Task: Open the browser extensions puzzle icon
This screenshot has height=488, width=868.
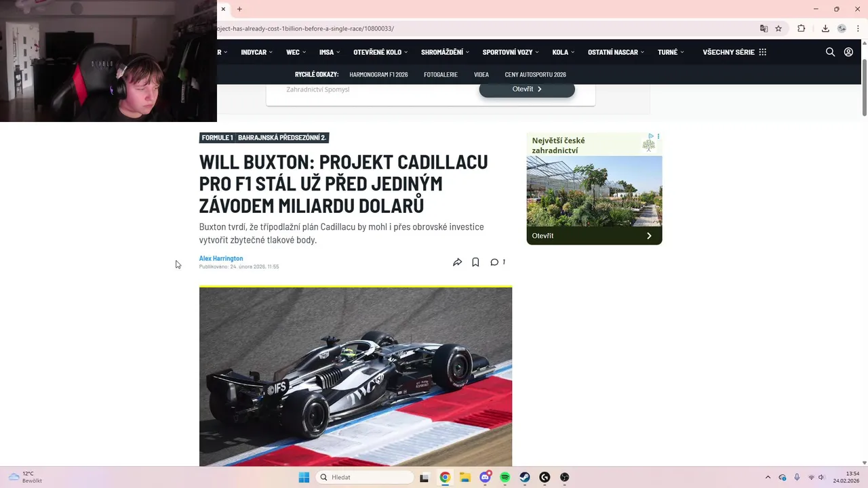Action: (801, 28)
